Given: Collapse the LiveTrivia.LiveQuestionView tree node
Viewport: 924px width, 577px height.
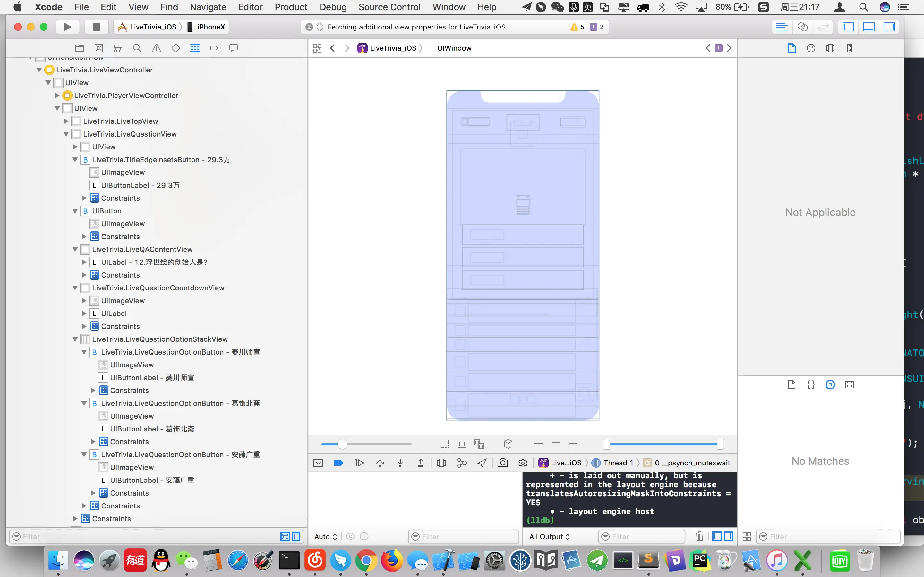Looking at the screenshot, I should click(66, 134).
